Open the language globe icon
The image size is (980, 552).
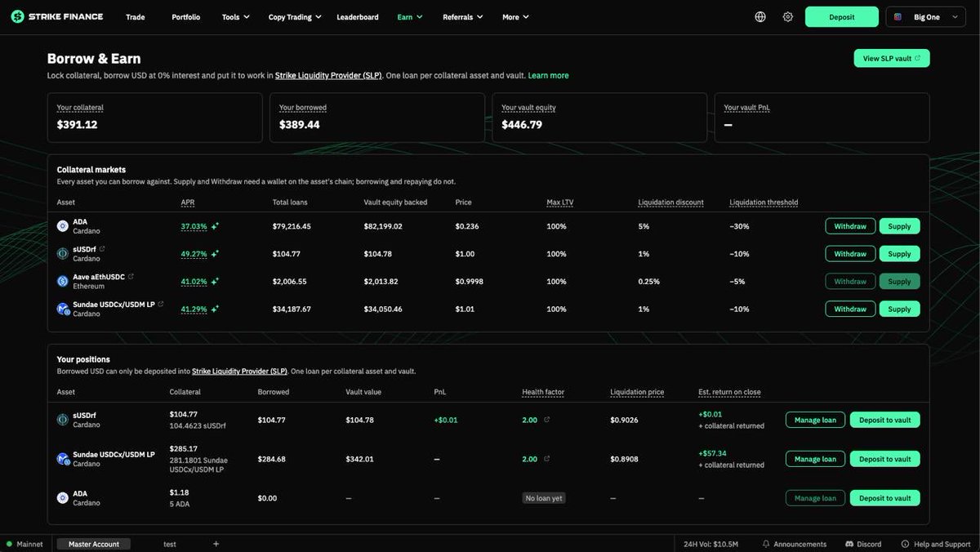pyautogui.click(x=760, y=16)
